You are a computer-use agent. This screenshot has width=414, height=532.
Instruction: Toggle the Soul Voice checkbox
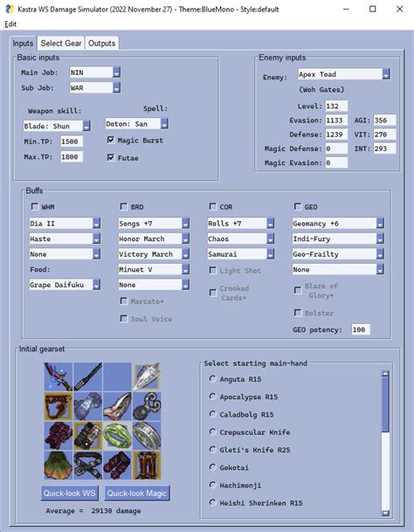click(x=124, y=318)
